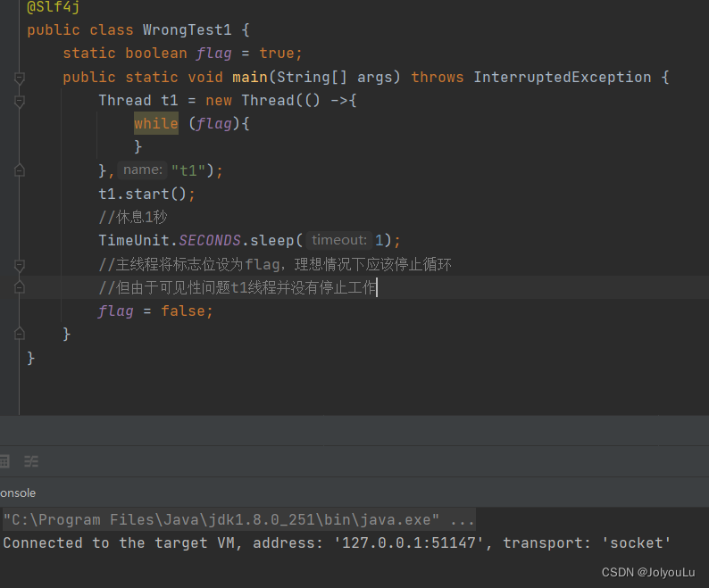Click the "t1" string literal

(x=188, y=170)
